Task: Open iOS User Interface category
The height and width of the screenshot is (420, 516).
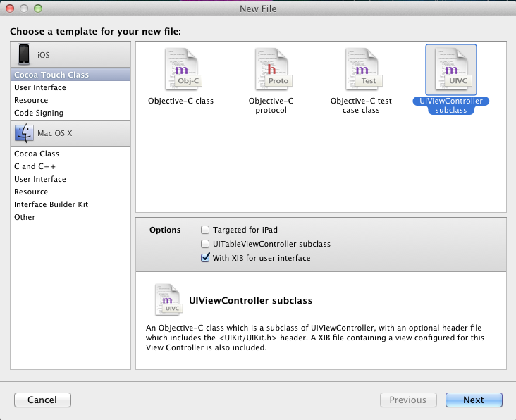Action: [40, 87]
